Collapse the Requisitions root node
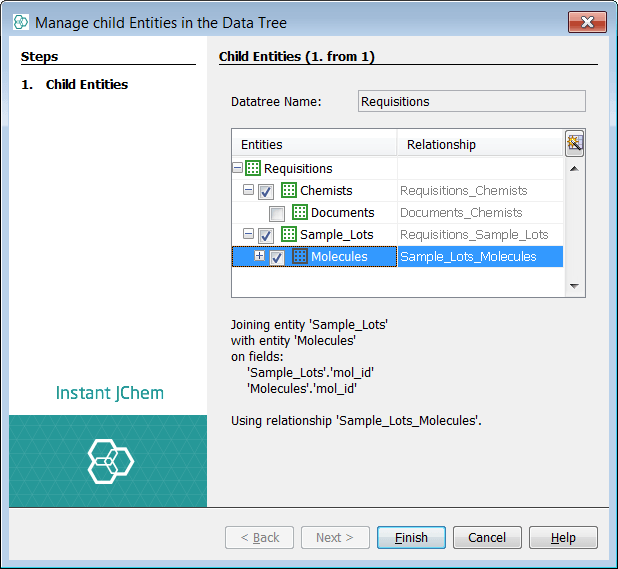Image resolution: width=618 pixels, height=569 pixels. click(238, 169)
